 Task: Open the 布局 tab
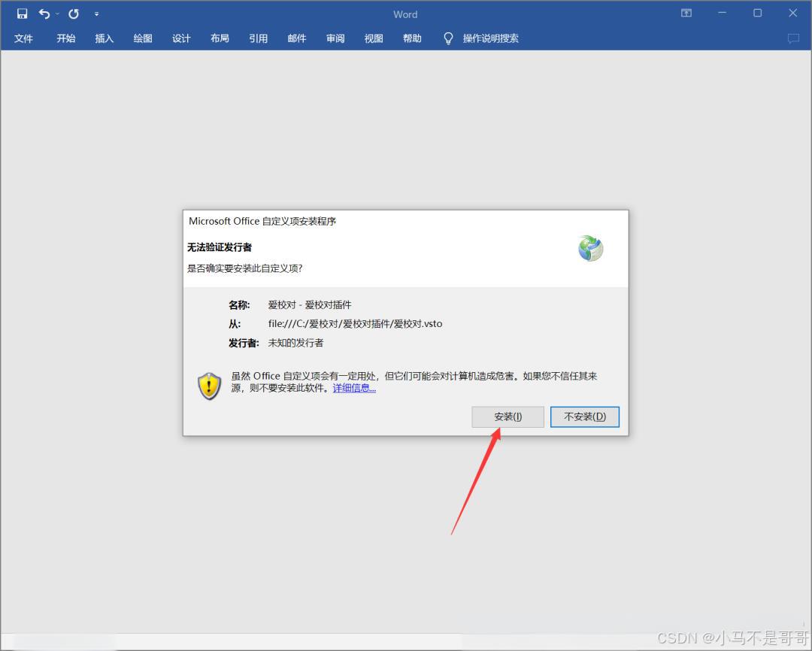point(220,38)
